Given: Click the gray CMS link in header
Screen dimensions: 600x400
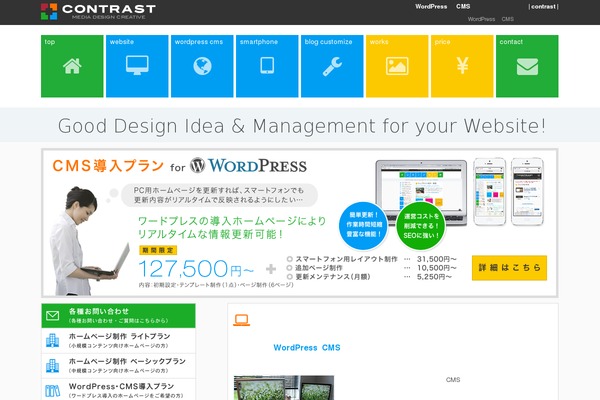Looking at the screenshot, I should tap(507, 19).
